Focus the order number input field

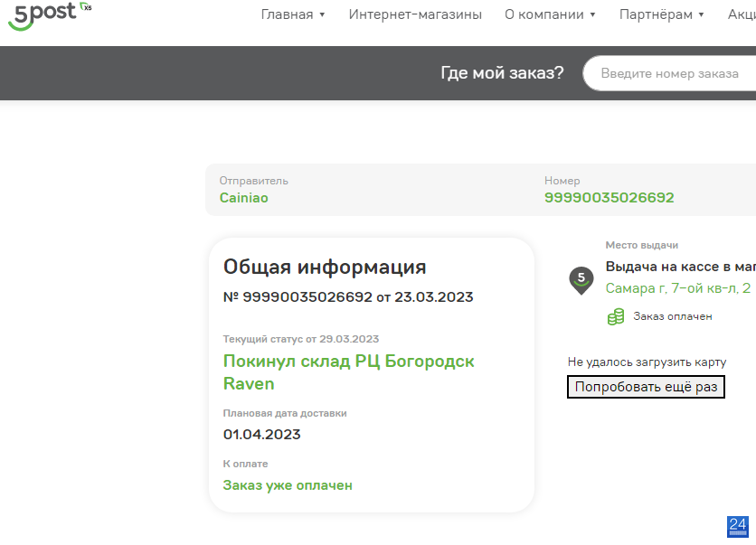(670, 73)
